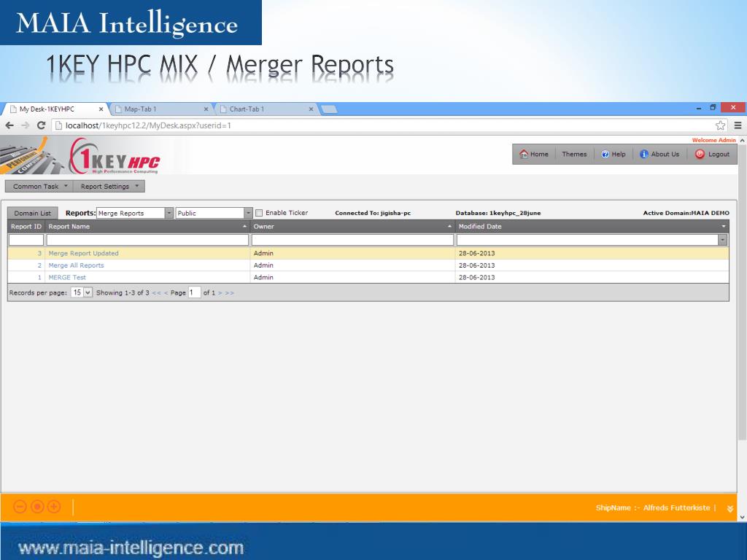
Task: Click the browser forward arrow
Action: click(26, 125)
